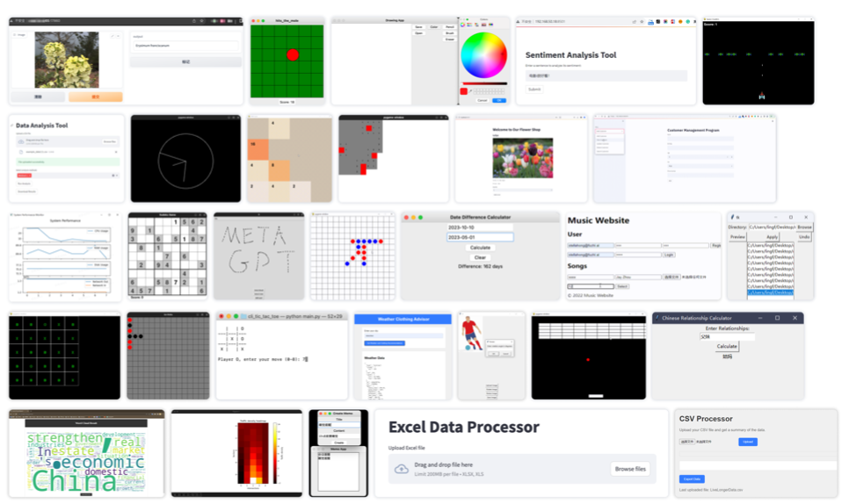Image resolution: width=849 pixels, height=504 pixels.
Task: Click the 2023-10-10 date field
Action: pyautogui.click(x=480, y=227)
